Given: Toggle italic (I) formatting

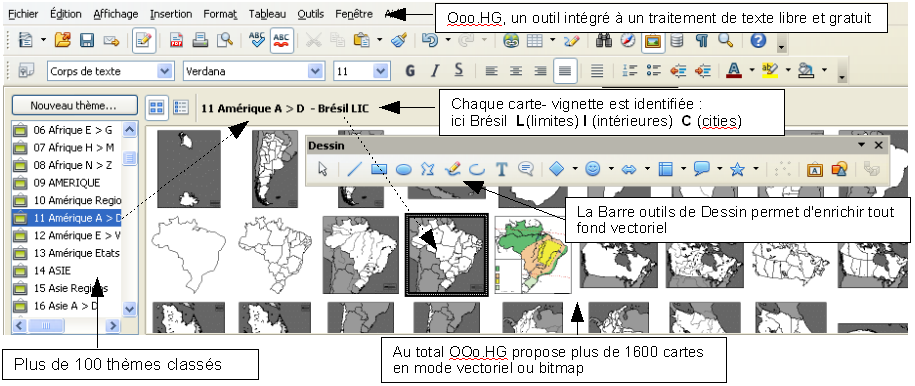Looking at the screenshot, I should pyautogui.click(x=434, y=71).
